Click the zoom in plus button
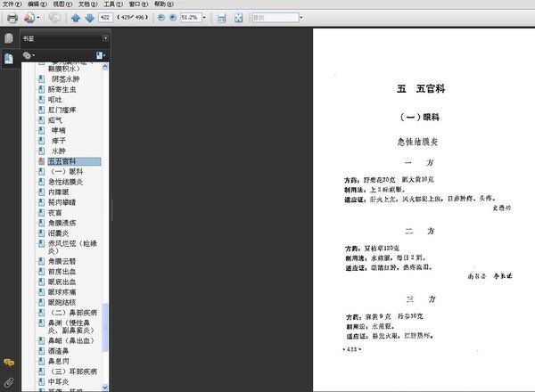This screenshot has width=535, height=392. [x=173, y=18]
